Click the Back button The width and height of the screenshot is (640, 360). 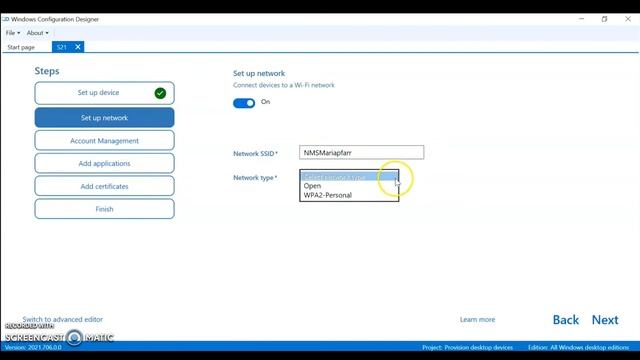(566, 320)
